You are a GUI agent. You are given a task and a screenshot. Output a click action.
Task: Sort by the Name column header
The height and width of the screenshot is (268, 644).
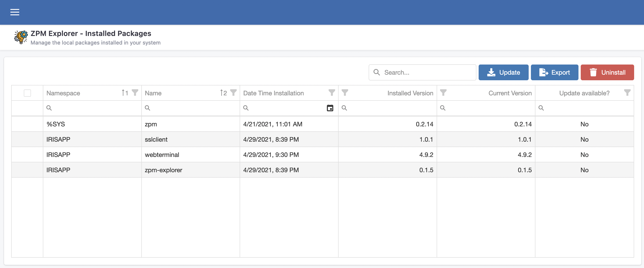click(153, 93)
